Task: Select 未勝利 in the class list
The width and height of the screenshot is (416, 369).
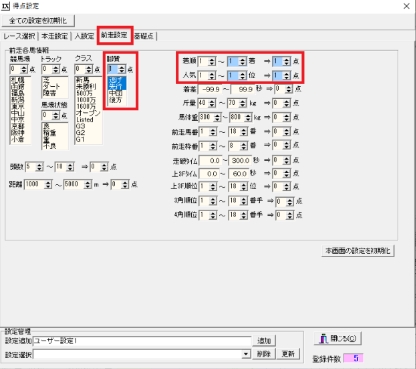Action: 86,87
